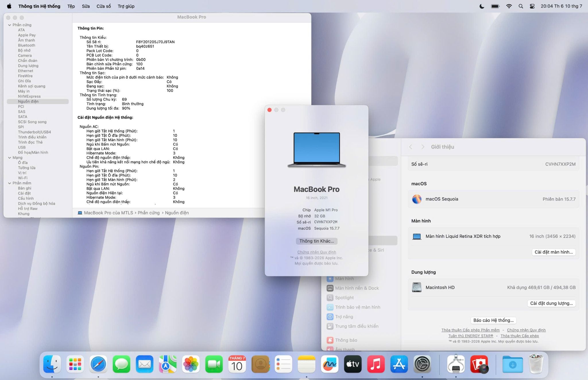Open Tuân thủ ENERGY STAR link
Viewport: 588px width, 380px height.
coord(471,336)
